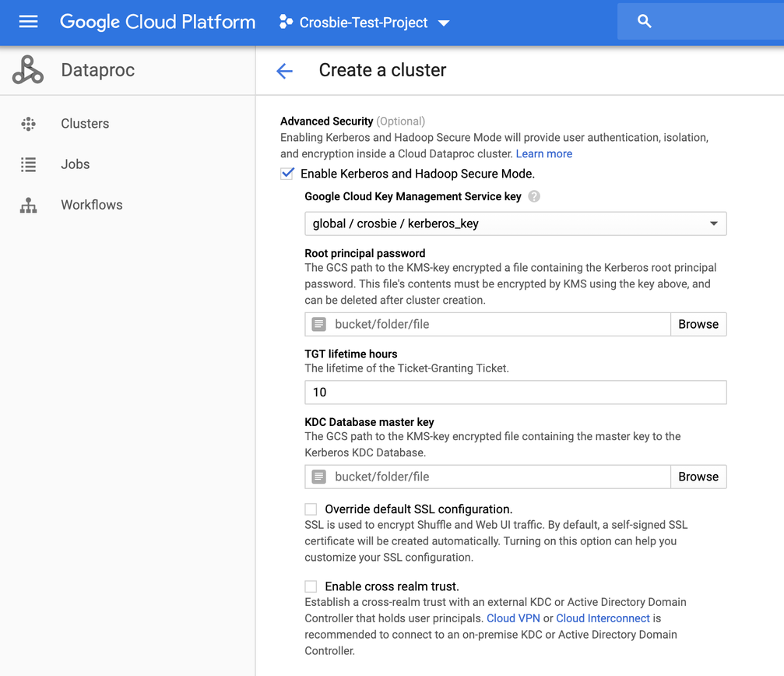The image size is (784, 676).
Task: Browse for the root principal password file
Action: tap(698, 324)
